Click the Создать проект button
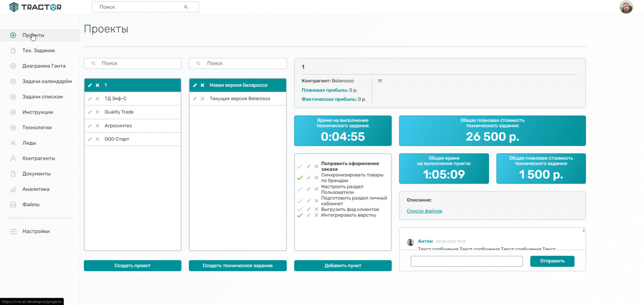 [132, 266]
